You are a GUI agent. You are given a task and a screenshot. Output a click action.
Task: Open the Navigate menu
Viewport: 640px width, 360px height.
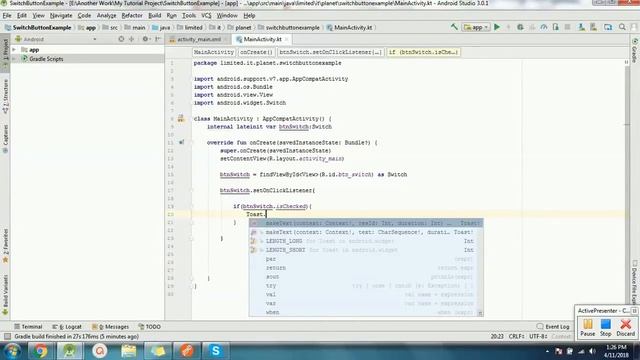[61, 16]
